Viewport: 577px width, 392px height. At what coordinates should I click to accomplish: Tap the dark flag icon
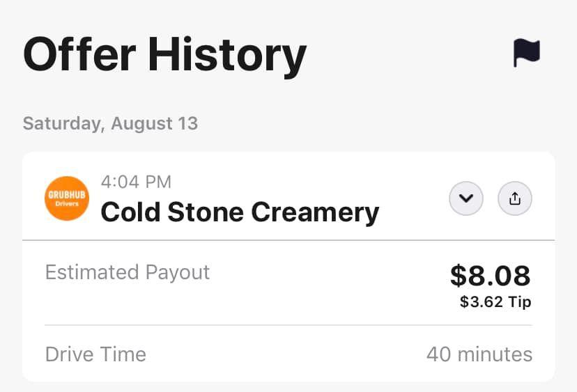click(527, 53)
